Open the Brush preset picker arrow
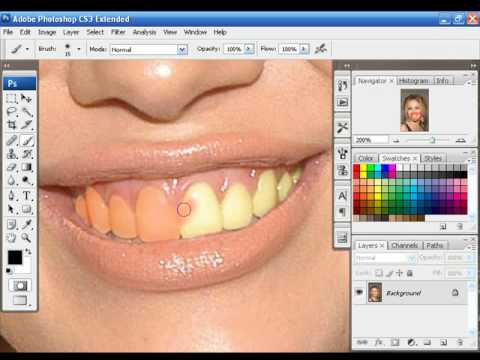480x360 pixels. click(x=79, y=49)
